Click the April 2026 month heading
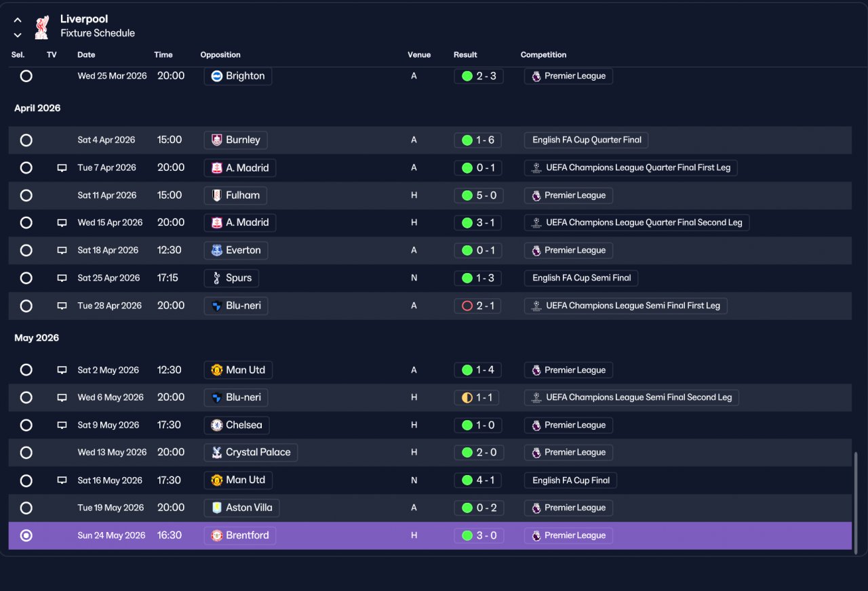This screenshot has width=868, height=591. (x=37, y=108)
